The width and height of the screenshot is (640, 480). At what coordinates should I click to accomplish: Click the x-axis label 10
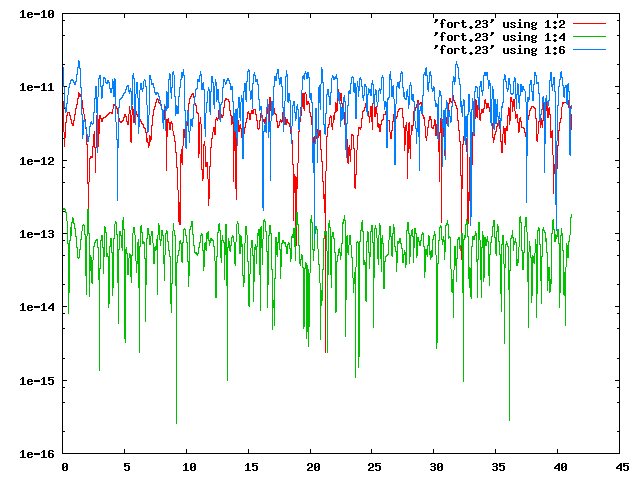click(189, 467)
